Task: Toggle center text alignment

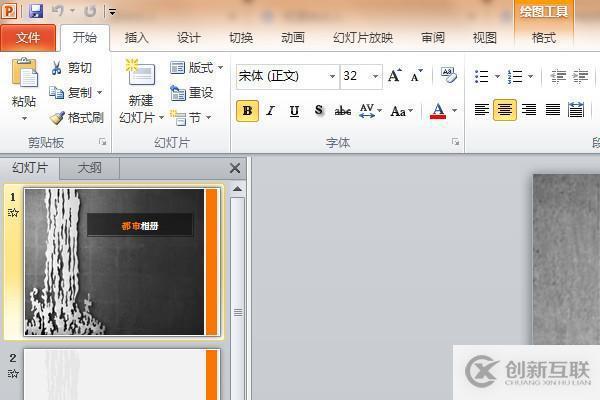Action: pos(505,110)
